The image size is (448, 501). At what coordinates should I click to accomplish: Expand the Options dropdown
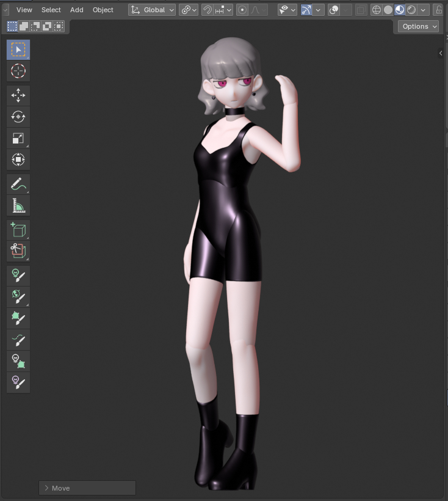tap(419, 26)
